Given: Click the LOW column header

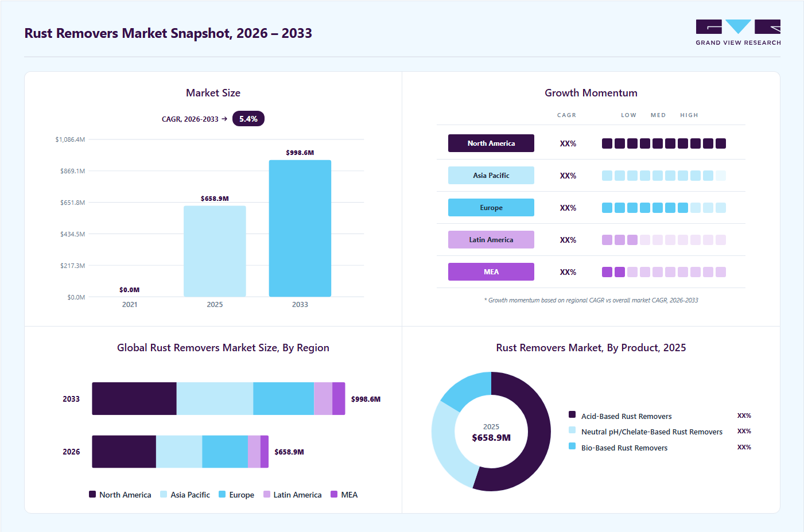Looking at the screenshot, I should (628, 115).
